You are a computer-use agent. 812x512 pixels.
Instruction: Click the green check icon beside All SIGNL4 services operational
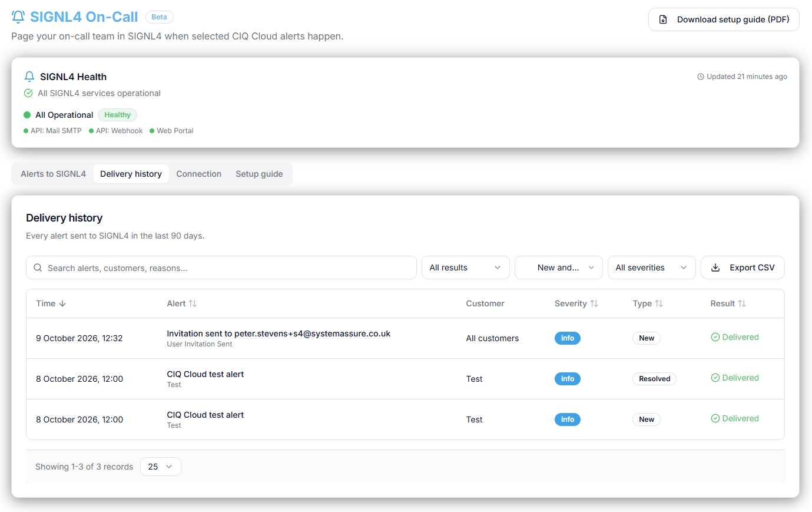click(28, 93)
